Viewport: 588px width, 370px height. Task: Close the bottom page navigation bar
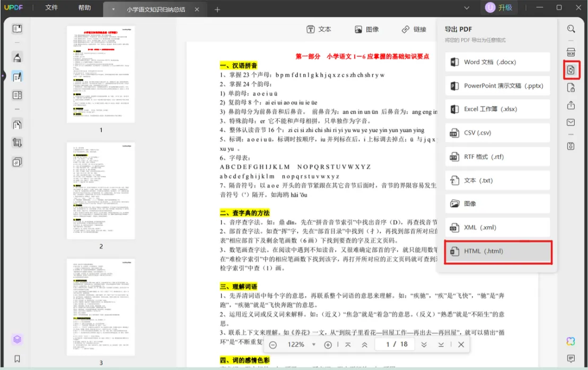pos(461,345)
